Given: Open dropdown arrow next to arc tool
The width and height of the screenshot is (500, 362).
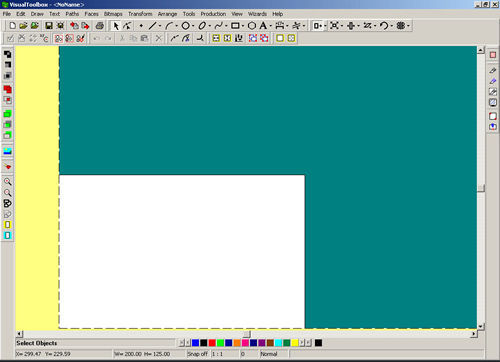Looking at the screenshot, I should pyautogui.click(x=176, y=26).
